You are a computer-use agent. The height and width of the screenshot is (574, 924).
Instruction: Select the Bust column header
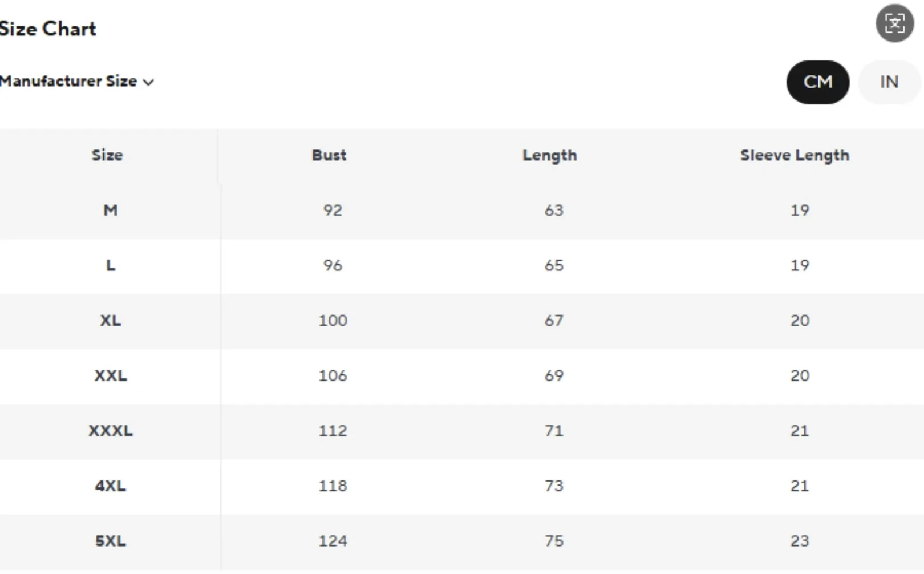click(x=329, y=155)
